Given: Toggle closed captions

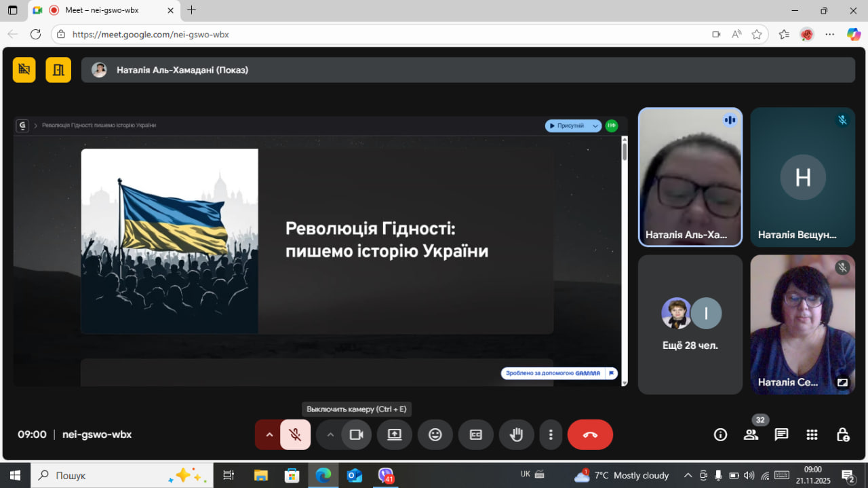Looking at the screenshot, I should 476,435.
